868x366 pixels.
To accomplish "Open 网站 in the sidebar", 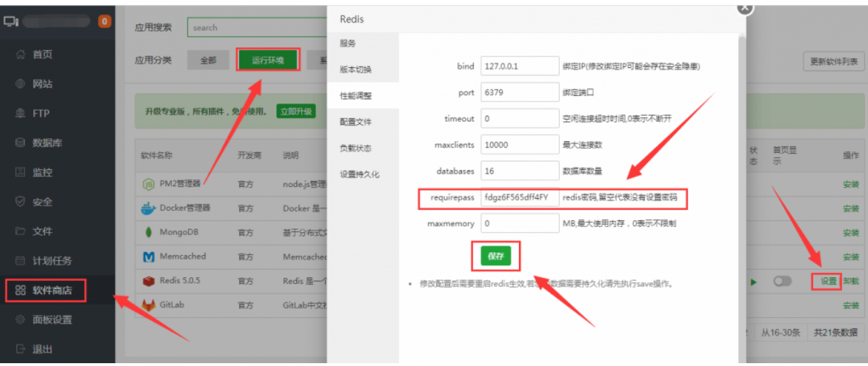I will coord(42,84).
